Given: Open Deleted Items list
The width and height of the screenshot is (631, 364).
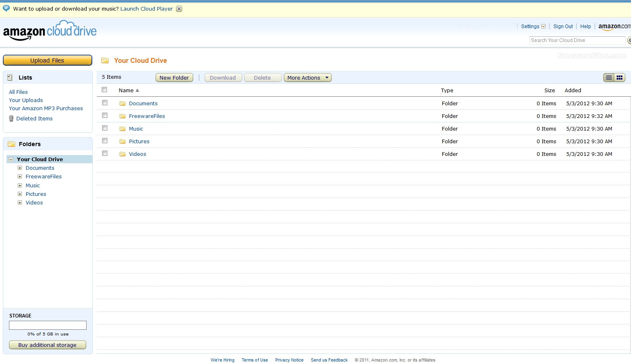Looking at the screenshot, I should coord(34,119).
